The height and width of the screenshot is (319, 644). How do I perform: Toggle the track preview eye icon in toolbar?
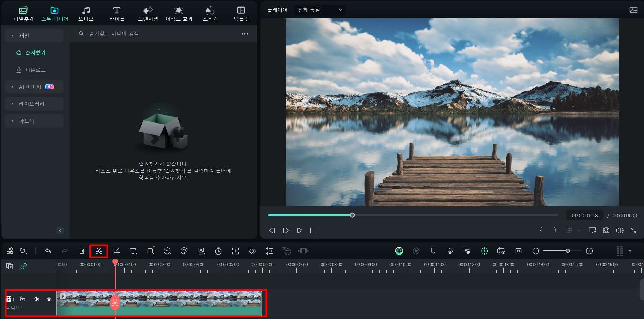501,251
